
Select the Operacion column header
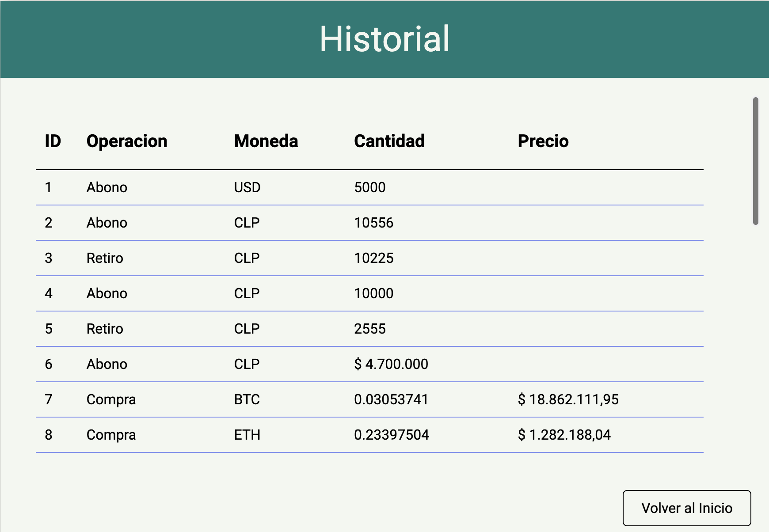click(x=127, y=141)
